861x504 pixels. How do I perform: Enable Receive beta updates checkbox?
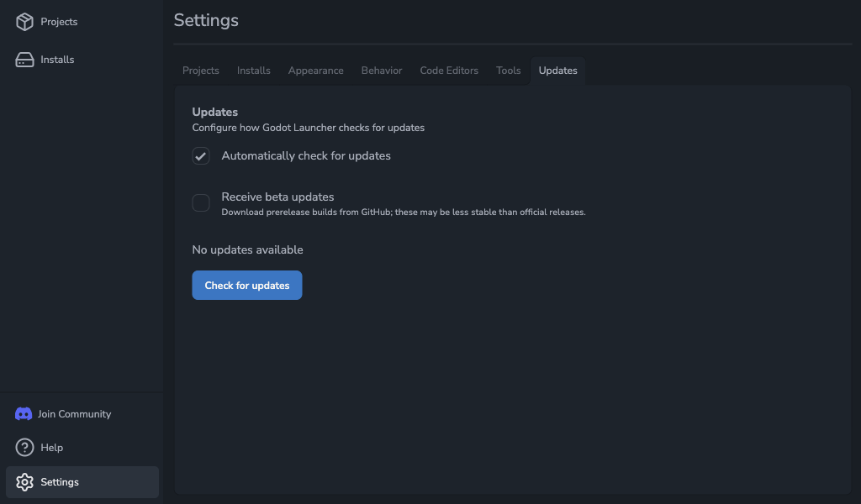coord(201,203)
